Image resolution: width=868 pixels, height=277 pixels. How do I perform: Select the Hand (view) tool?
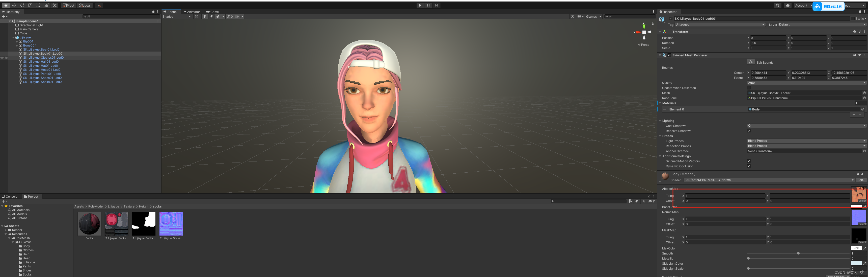pyautogui.click(x=6, y=5)
